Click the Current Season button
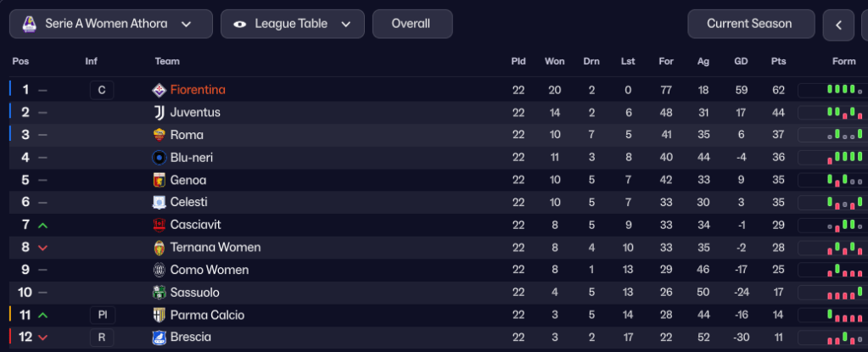This screenshot has height=352, width=868. [750, 24]
